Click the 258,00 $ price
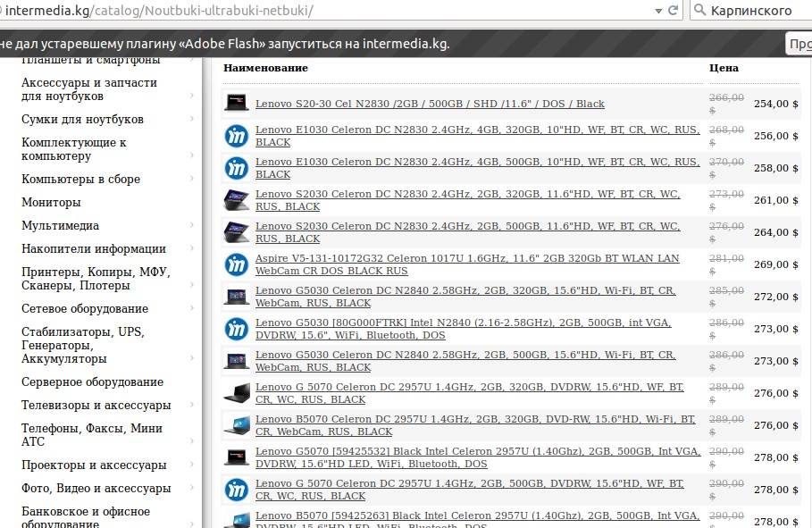812x528 pixels. tap(775, 168)
